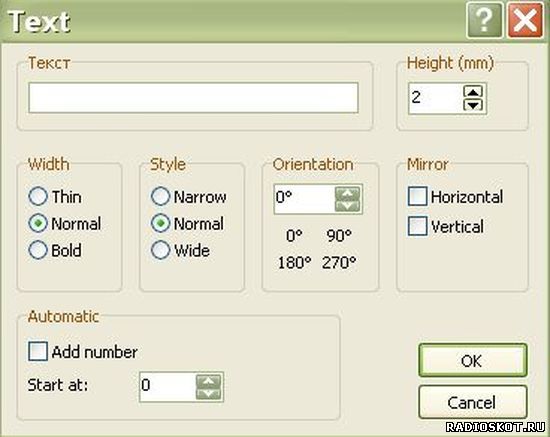Set orientation to 180° preset
Image resolution: width=550 pixels, height=437 pixels.
(294, 262)
